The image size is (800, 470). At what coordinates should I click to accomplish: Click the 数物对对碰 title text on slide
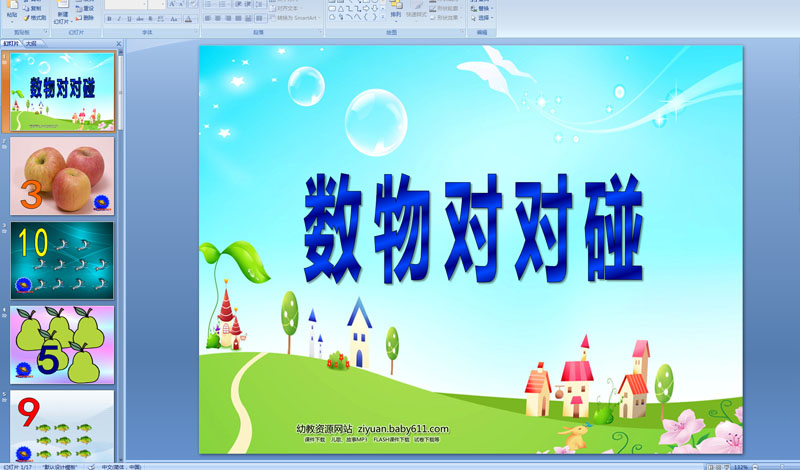click(470, 229)
